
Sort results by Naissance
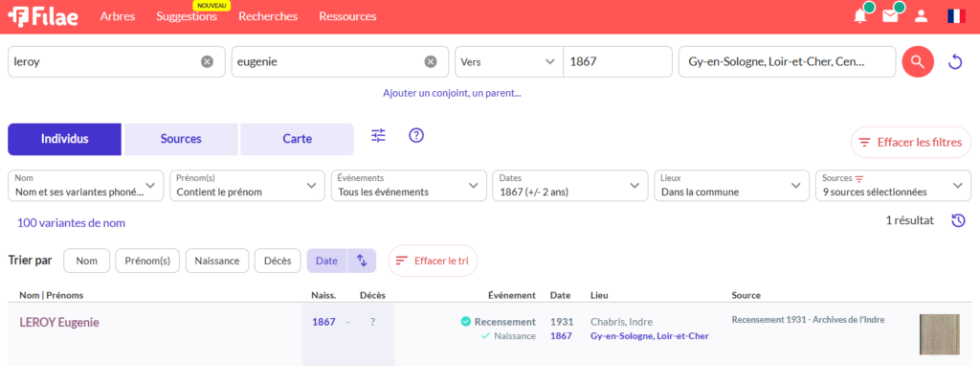tap(217, 261)
